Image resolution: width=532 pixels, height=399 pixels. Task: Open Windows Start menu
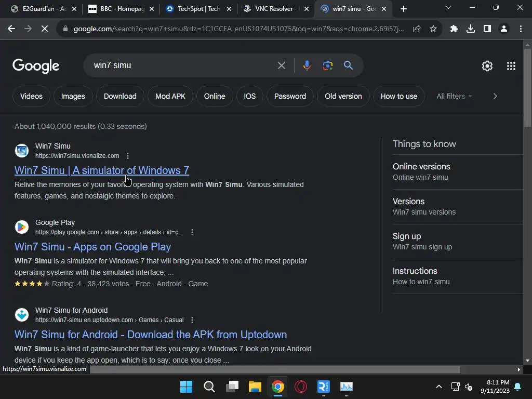point(186,387)
